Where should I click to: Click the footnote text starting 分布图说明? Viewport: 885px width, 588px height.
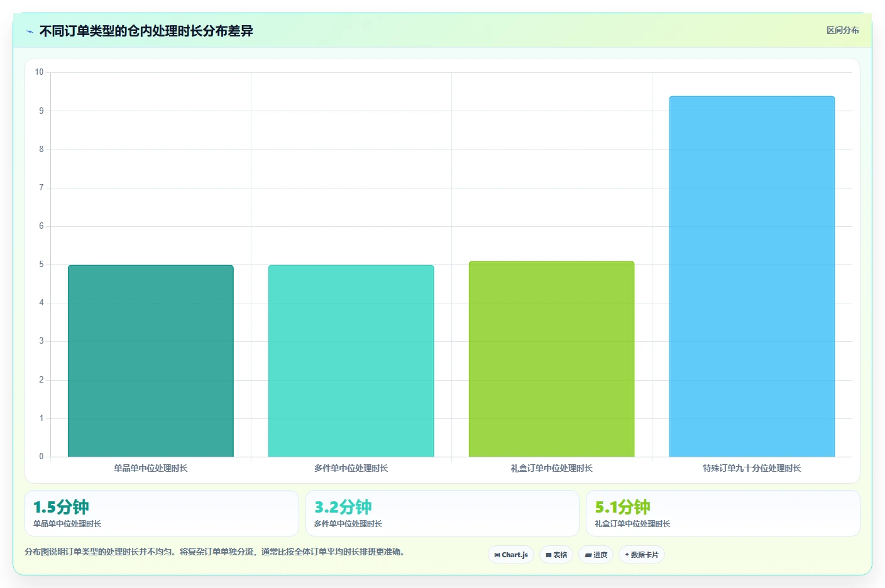pos(217,552)
